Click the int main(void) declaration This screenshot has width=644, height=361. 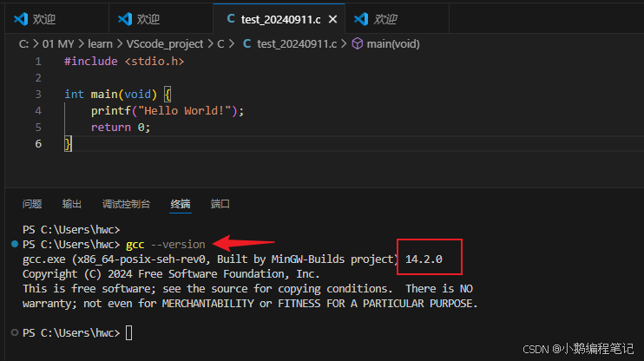110,95
